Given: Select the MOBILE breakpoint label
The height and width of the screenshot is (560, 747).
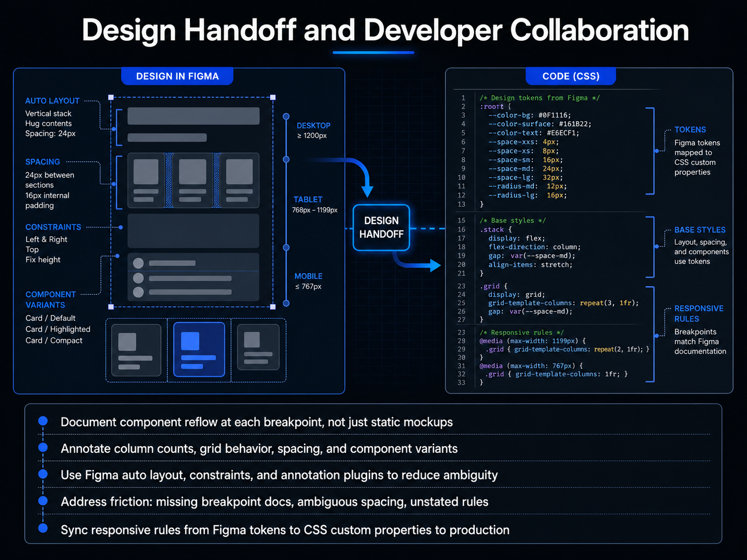Looking at the screenshot, I should [308, 276].
